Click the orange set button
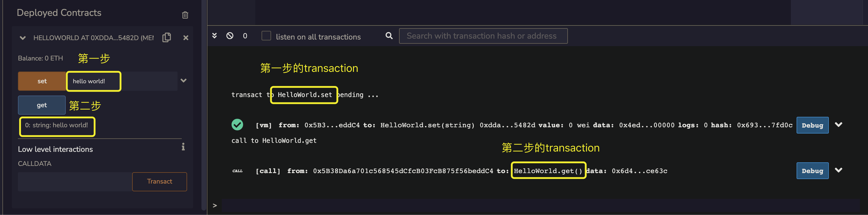This screenshot has height=215, width=868. pyautogui.click(x=42, y=81)
